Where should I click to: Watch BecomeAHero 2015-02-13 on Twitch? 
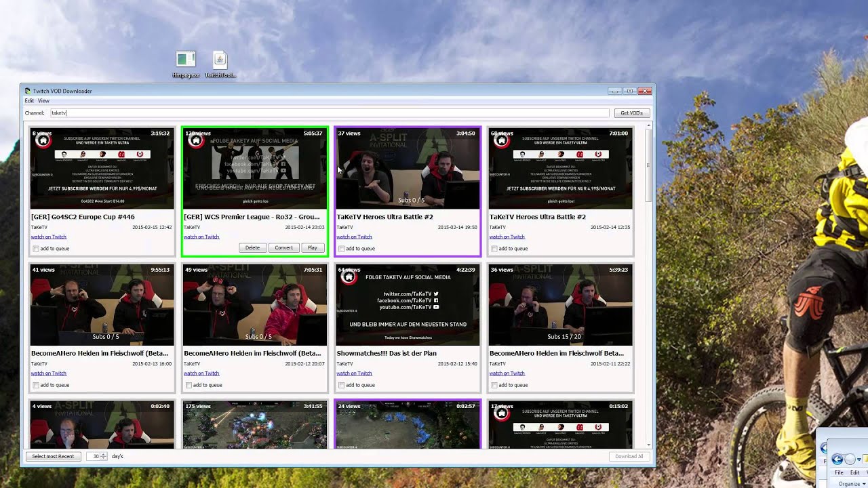pyautogui.click(x=49, y=373)
